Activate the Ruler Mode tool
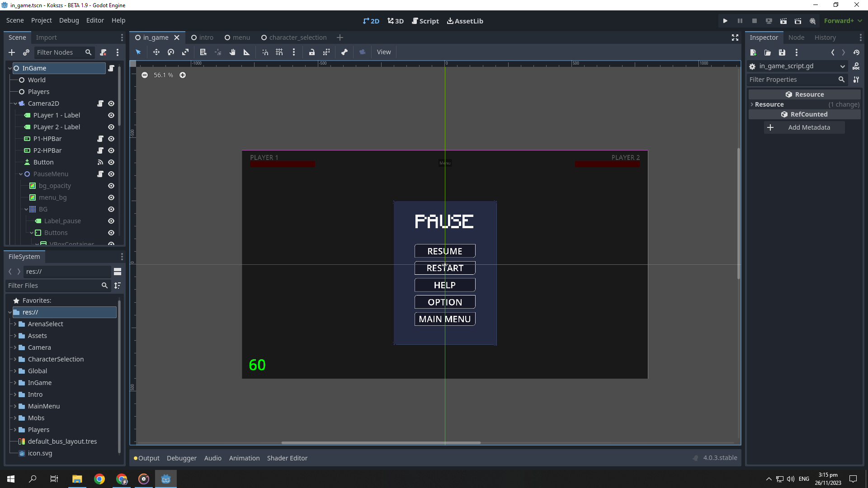Viewport: 868px width, 488px height. coord(247,52)
